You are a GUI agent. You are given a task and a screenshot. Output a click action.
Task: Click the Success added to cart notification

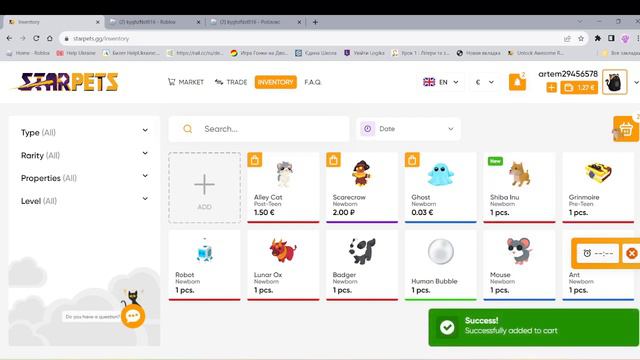click(x=533, y=327)
